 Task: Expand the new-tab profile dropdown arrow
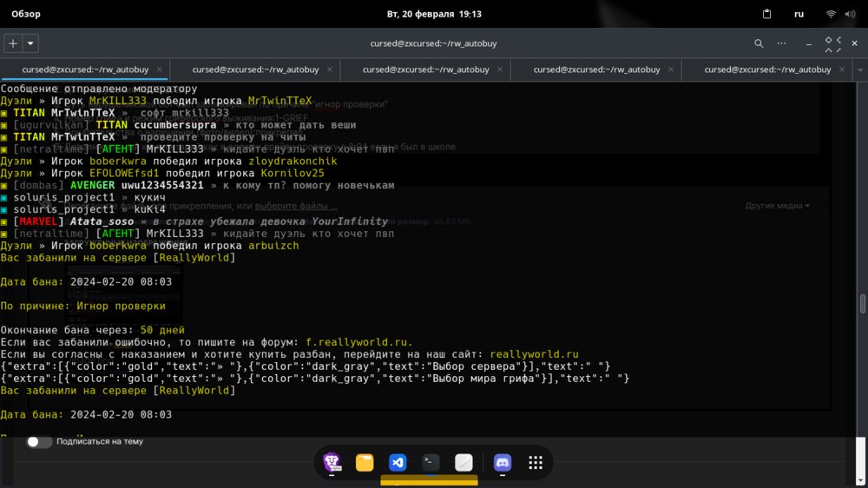point(30,43)
